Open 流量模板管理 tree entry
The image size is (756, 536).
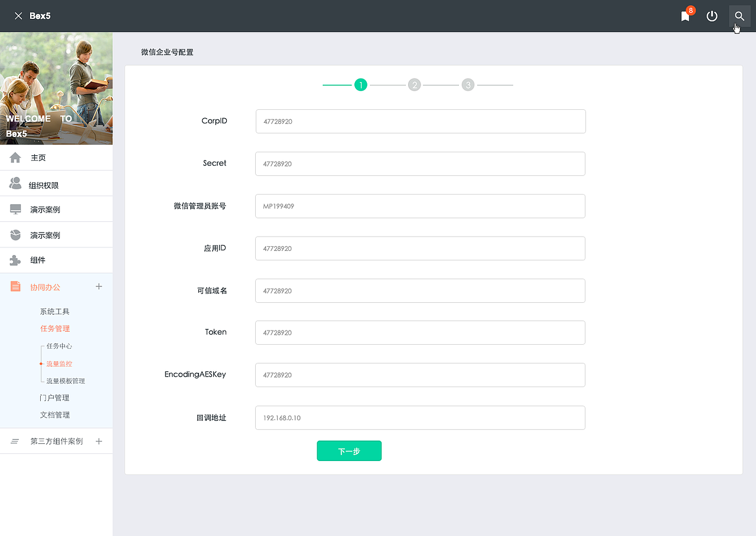click(x=66, y=381)
